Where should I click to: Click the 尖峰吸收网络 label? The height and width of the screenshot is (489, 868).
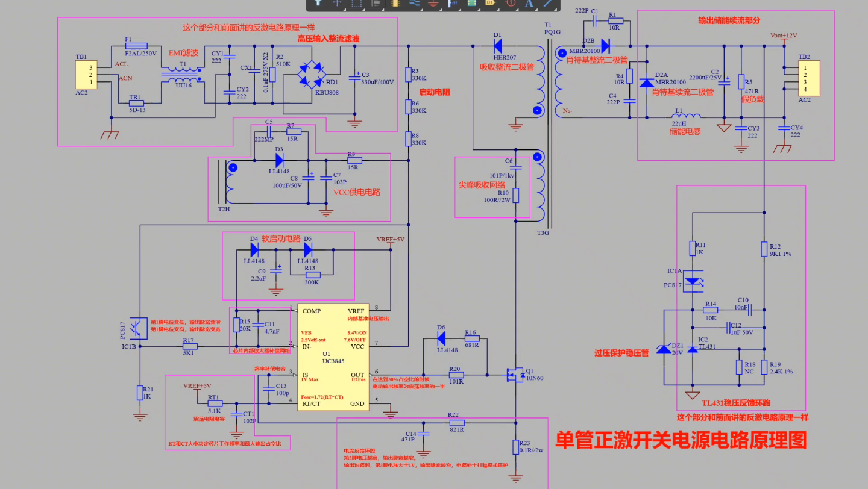click(x=482, y=185)
